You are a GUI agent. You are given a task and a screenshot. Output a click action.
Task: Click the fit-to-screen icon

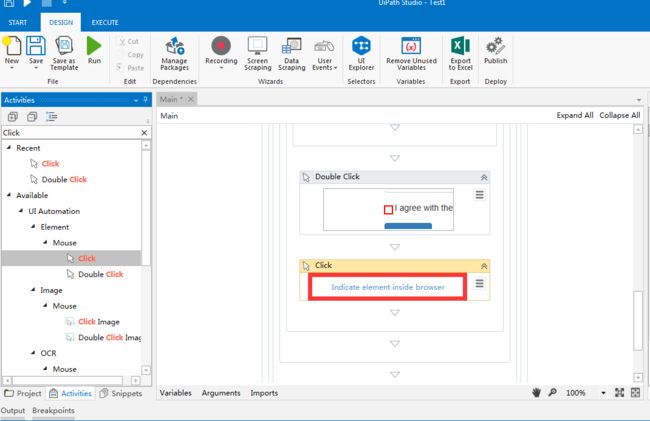[x=619, y=392]
